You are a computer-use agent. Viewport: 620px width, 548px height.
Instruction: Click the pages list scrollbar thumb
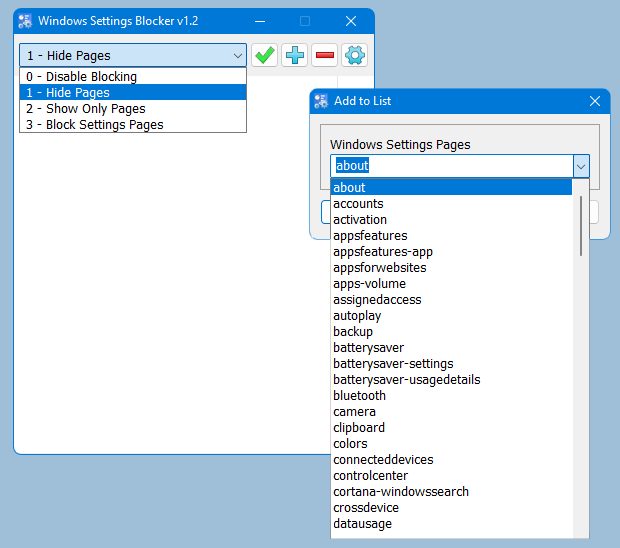(x=580, y=225)
